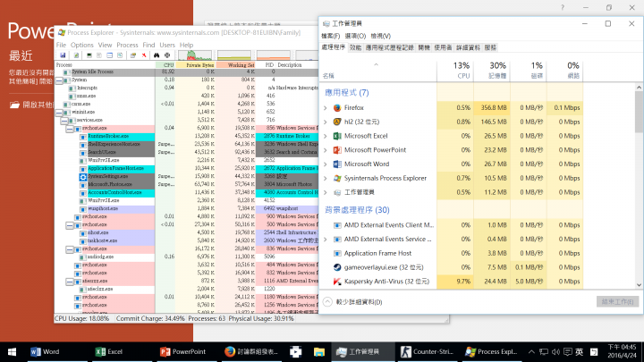Click the Microsoft Excel icon in Task Manager
Screen dimensions: 644x362
(x=337, y=136)
